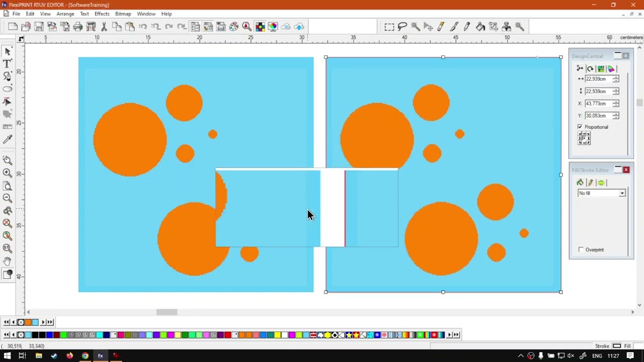
Task: Pick the orange swatch in upper palette row
Action: (x=28, y=322)
